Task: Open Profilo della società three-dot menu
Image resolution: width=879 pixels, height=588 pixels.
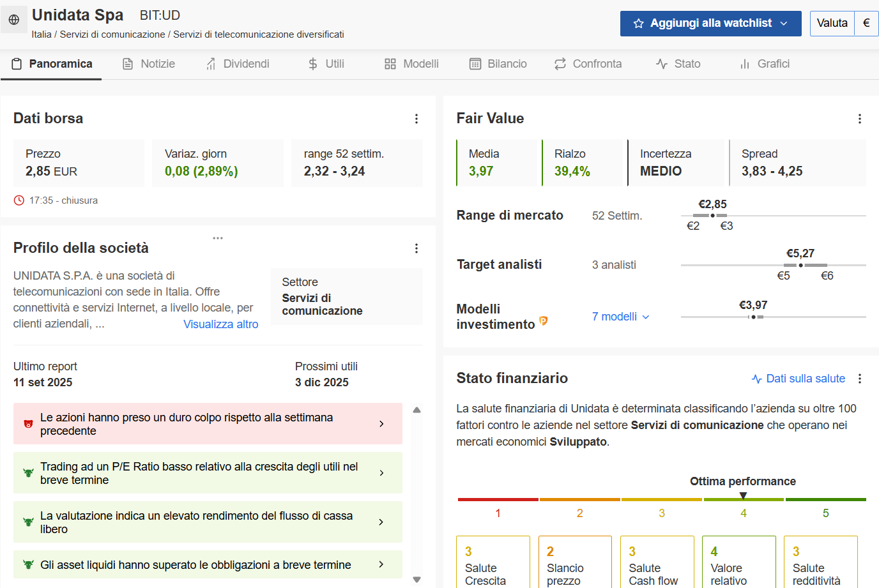Action: coord(416,248)
